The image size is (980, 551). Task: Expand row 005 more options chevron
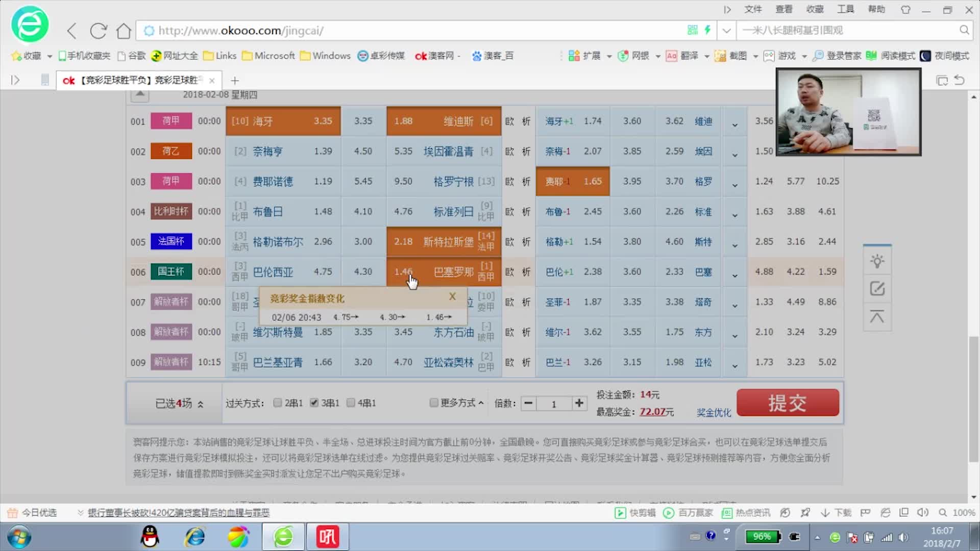tap(735, 245)
